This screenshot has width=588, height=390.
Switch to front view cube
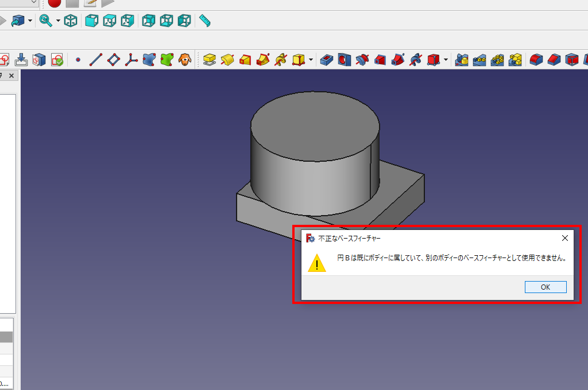click(91, 21)
